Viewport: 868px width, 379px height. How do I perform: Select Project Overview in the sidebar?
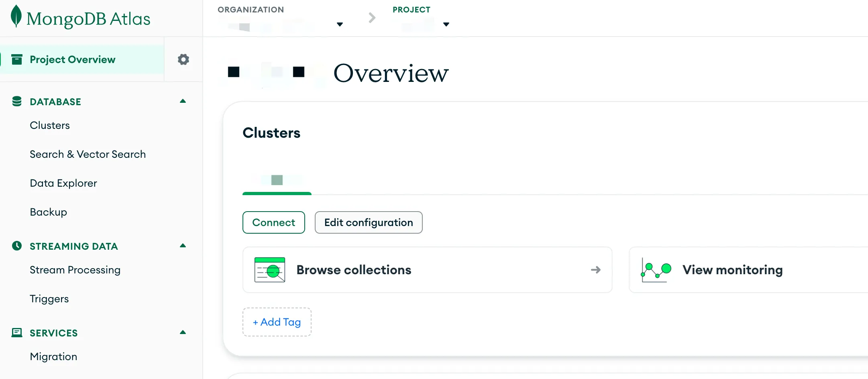coord(73,59)
